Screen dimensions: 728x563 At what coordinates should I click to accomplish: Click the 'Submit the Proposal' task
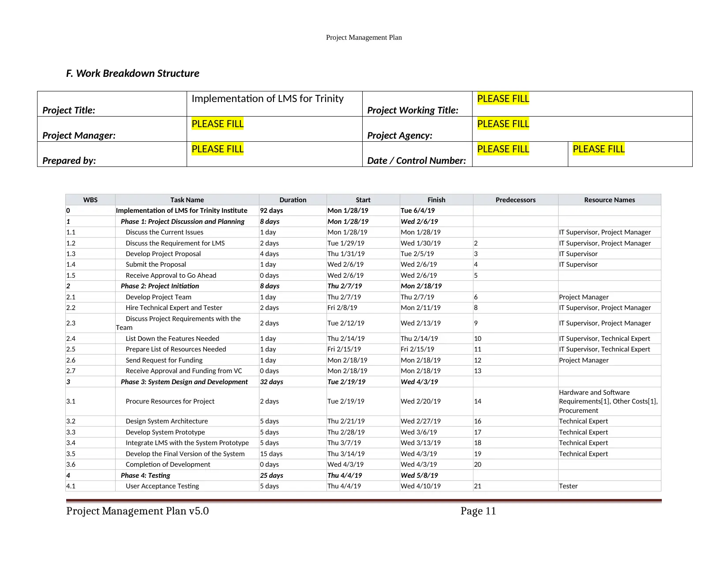[x=156, y=264]
